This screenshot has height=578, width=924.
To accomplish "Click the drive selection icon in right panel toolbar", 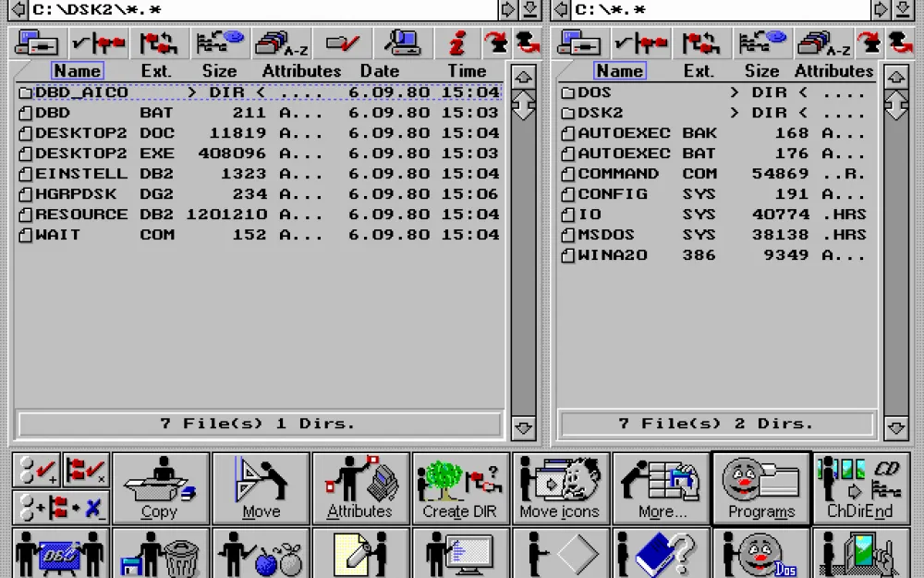I will (579, 43).
